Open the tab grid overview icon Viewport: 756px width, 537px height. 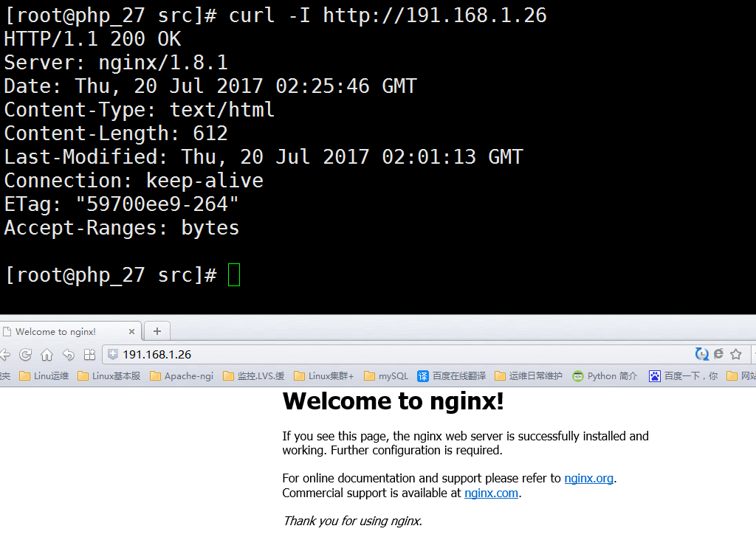pos(89,355)
